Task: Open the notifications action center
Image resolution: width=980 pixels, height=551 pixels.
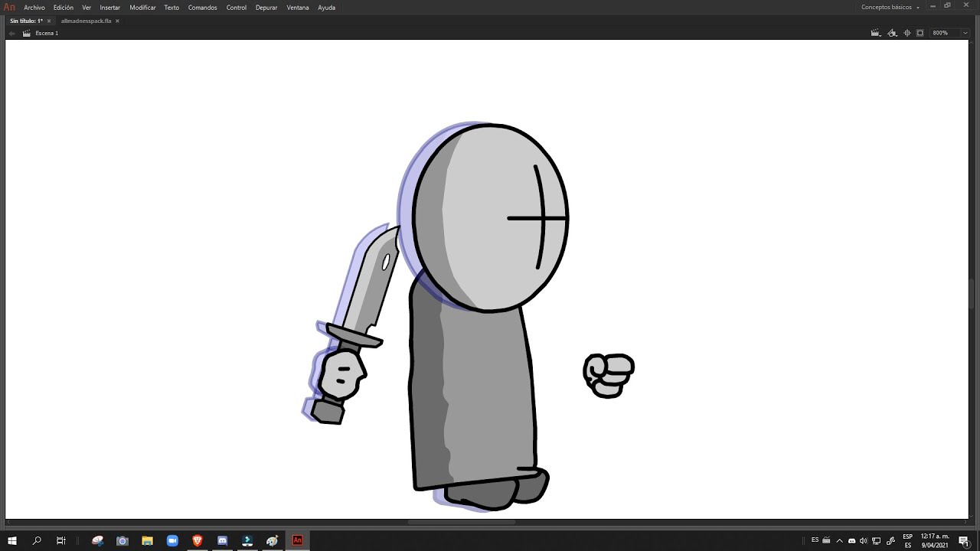Action: click(x=963, y=540)
